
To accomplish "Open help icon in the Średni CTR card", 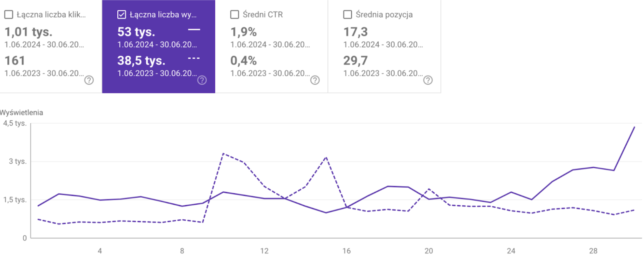I will 315,80.
